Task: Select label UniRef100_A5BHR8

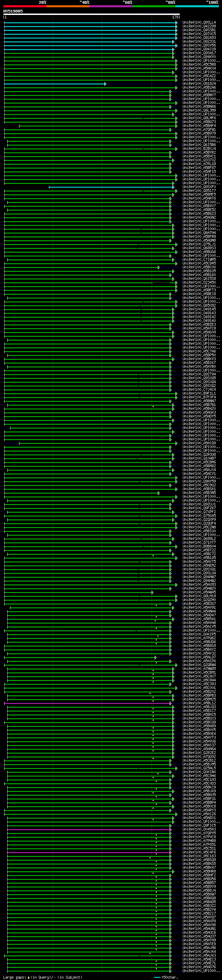Action: click(199, 871)
